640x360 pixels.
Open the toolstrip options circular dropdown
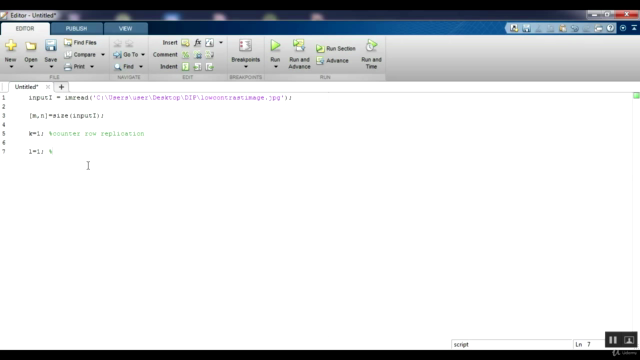click(x=623, y=28)
